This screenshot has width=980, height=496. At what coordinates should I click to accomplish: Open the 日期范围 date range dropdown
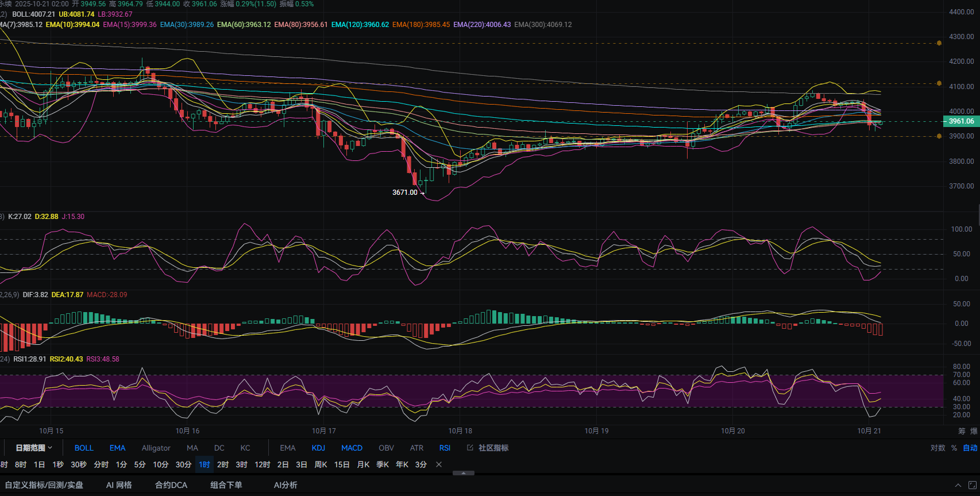(x=33, y=448)
